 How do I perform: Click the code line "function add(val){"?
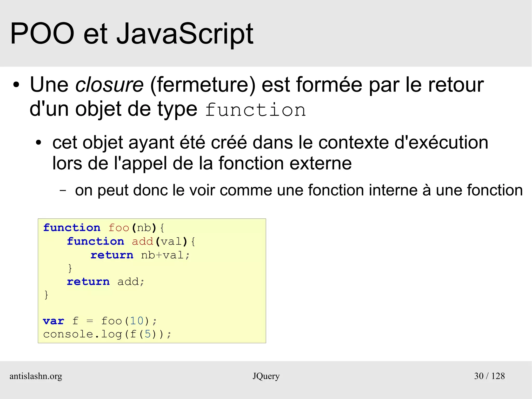click(x=131, y=242)
